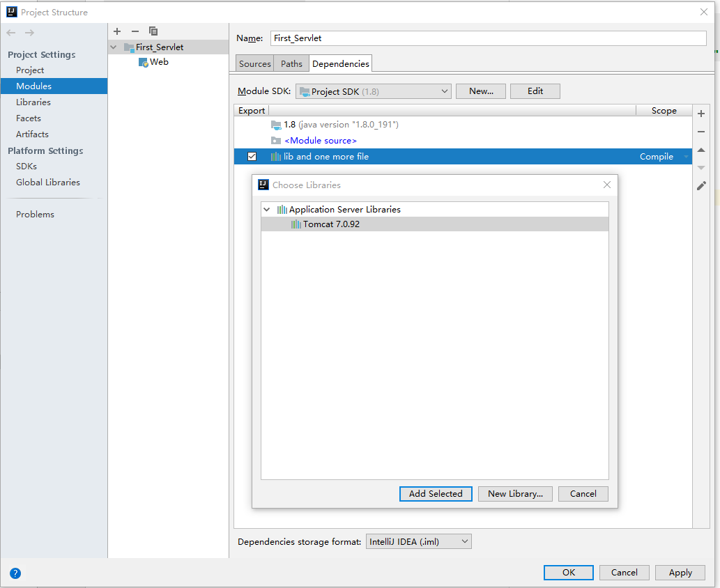This screenshot has height=588, width=720.
Task: Open the Module SDK dropdown
Action: pos(374,91)
